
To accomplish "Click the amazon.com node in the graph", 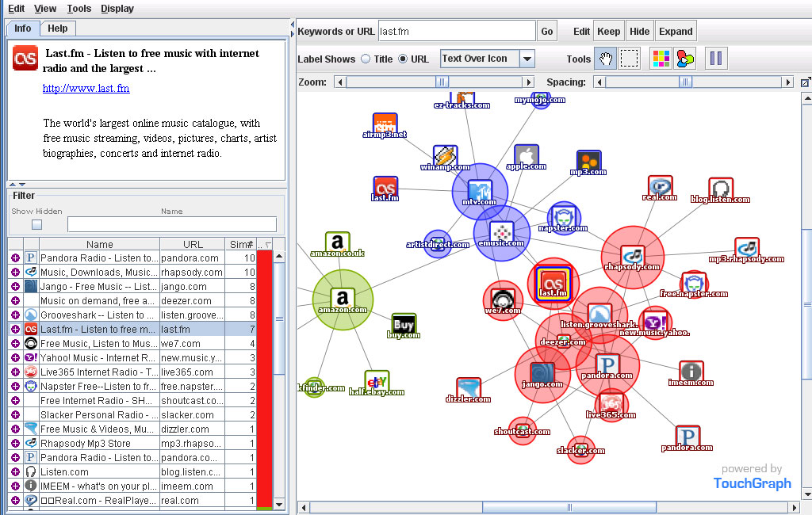I will [x=342, y=299].
